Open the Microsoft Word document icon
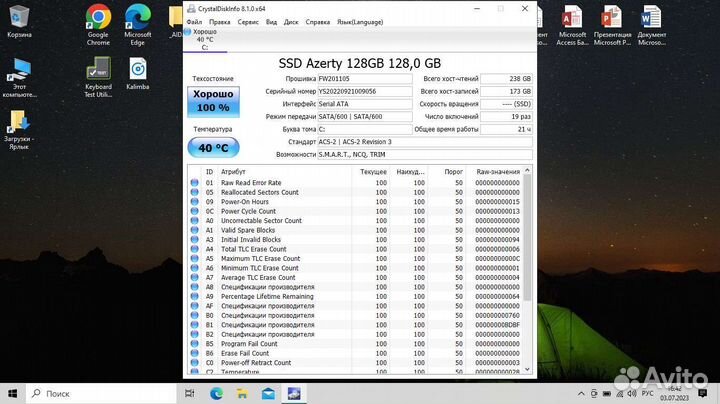 click(652, 25)
